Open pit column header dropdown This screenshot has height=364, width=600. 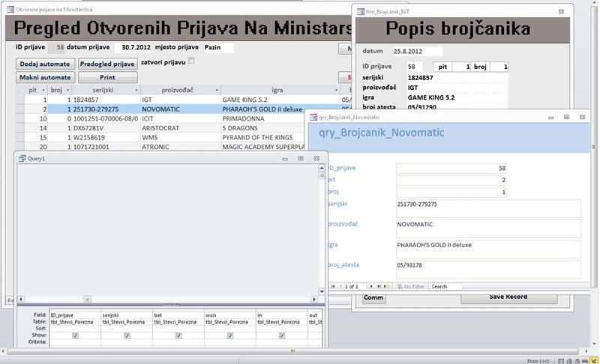[x=43, y=90]
